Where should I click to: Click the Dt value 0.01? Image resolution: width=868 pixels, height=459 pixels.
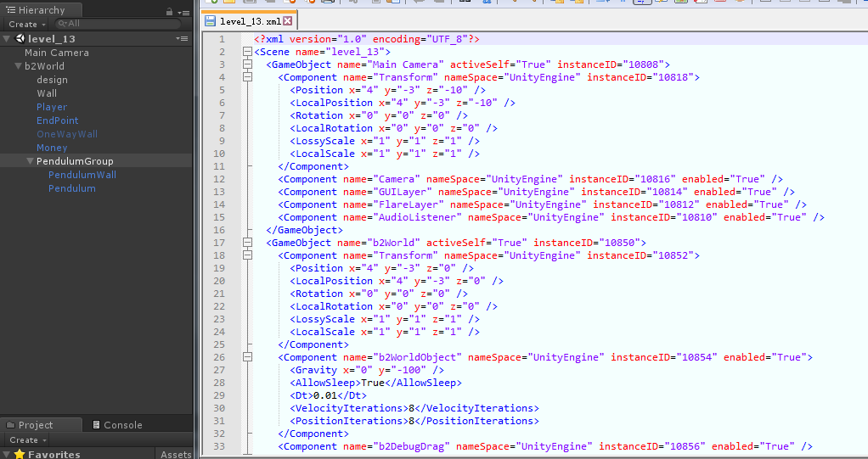pos(325,395)
